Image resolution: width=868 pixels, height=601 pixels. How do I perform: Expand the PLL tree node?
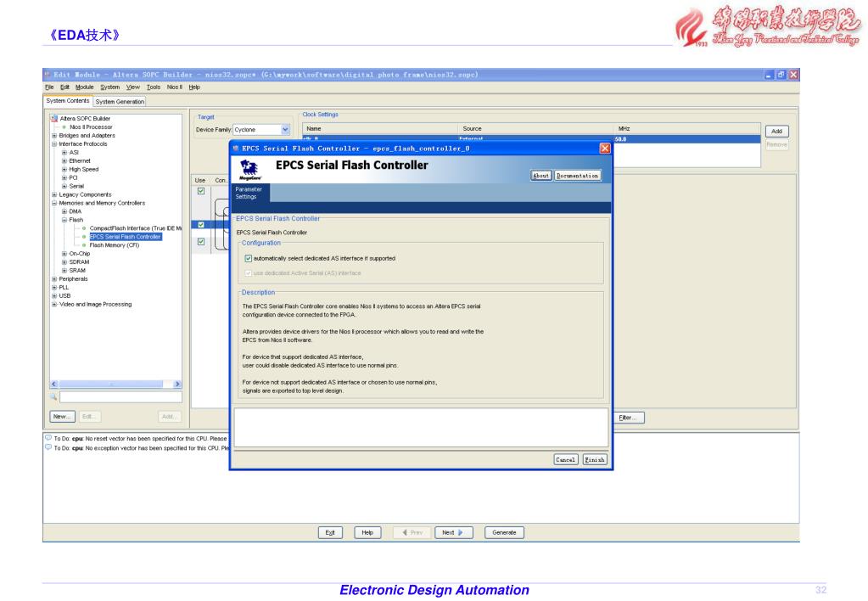tap(54, 288)
